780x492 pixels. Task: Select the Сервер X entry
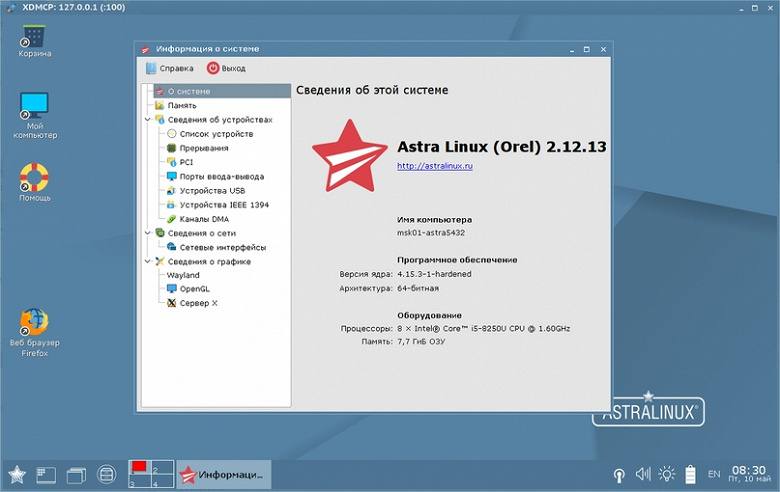coord(193,303)
